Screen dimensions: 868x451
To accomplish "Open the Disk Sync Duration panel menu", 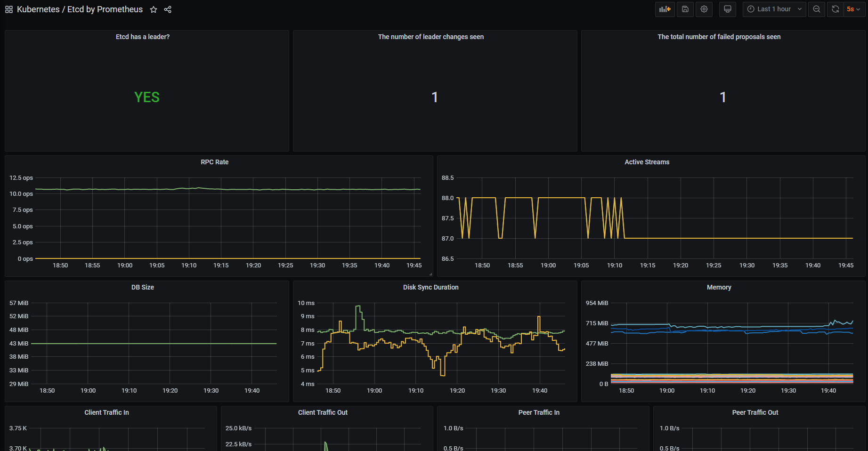I will [431, 287].
